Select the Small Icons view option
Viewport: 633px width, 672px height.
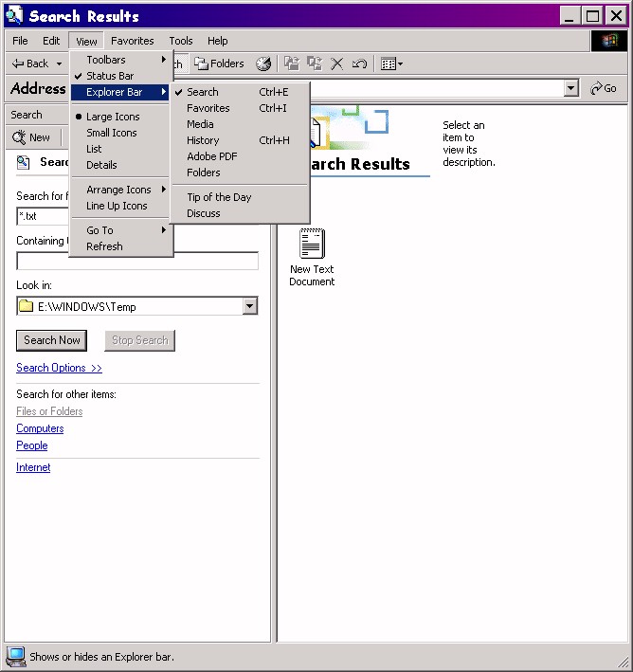120,133
